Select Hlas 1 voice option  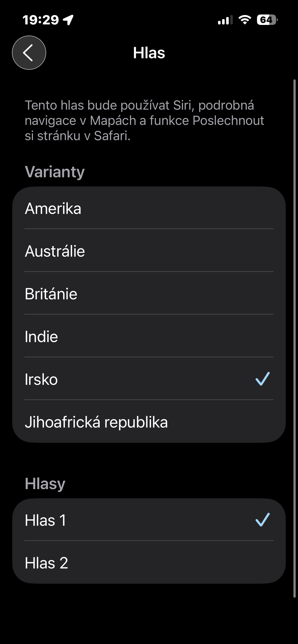[149, 520]
